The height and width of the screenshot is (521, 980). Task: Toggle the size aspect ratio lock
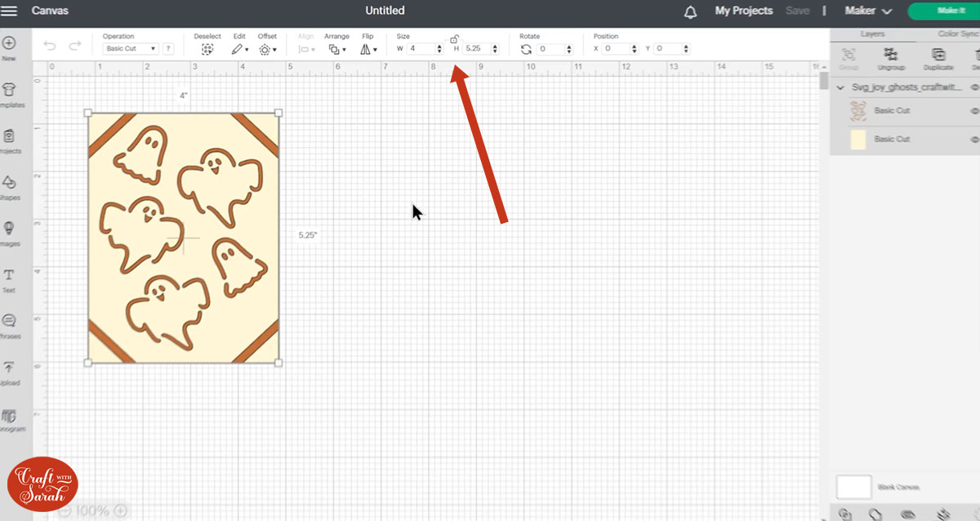pos(454,38)
